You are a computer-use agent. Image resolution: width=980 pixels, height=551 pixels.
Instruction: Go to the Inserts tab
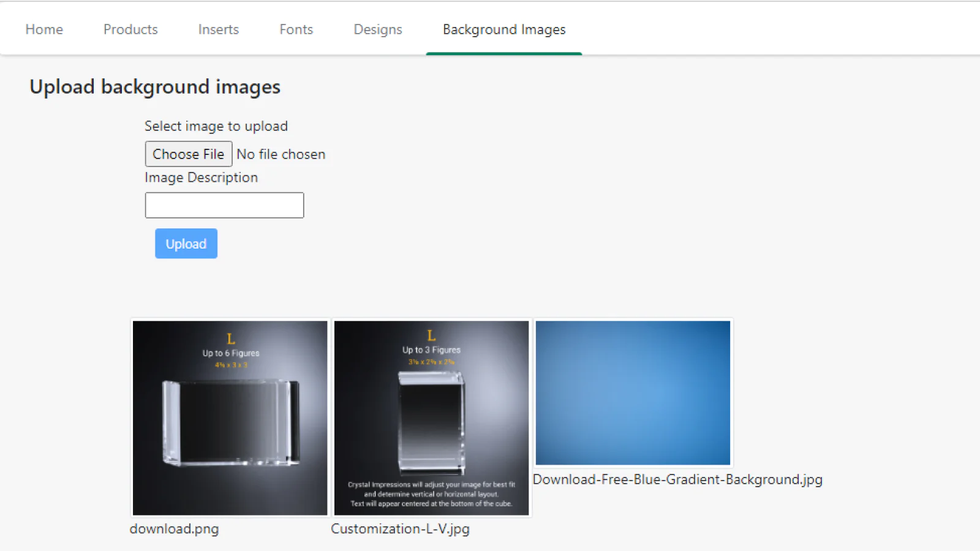[x=218, y=29]
